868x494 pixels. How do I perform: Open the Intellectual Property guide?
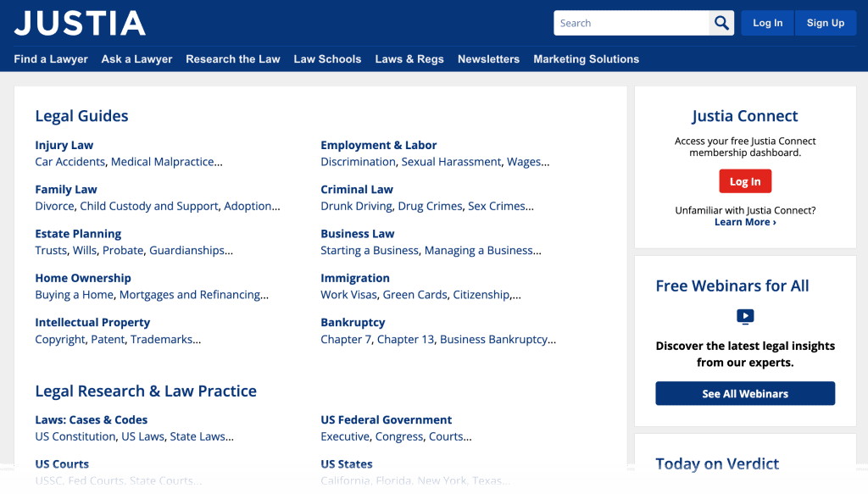(92, 322)
